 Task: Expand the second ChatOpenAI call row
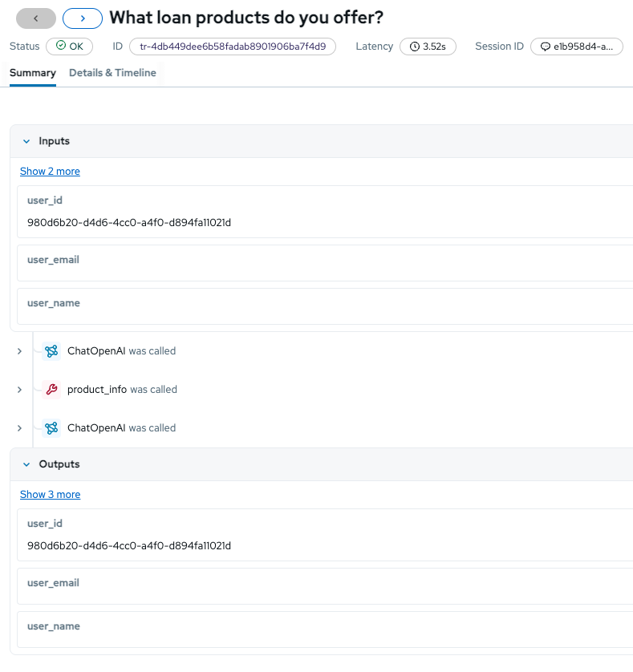19,428
